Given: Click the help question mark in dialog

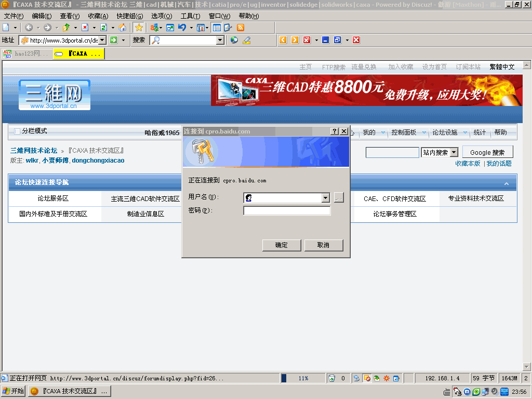Looking at the screenshot, I should 334,131.
